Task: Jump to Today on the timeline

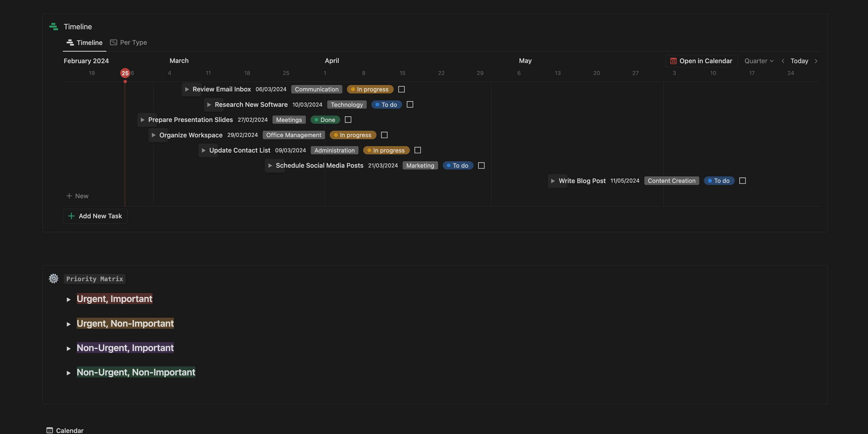Action: 799,61
